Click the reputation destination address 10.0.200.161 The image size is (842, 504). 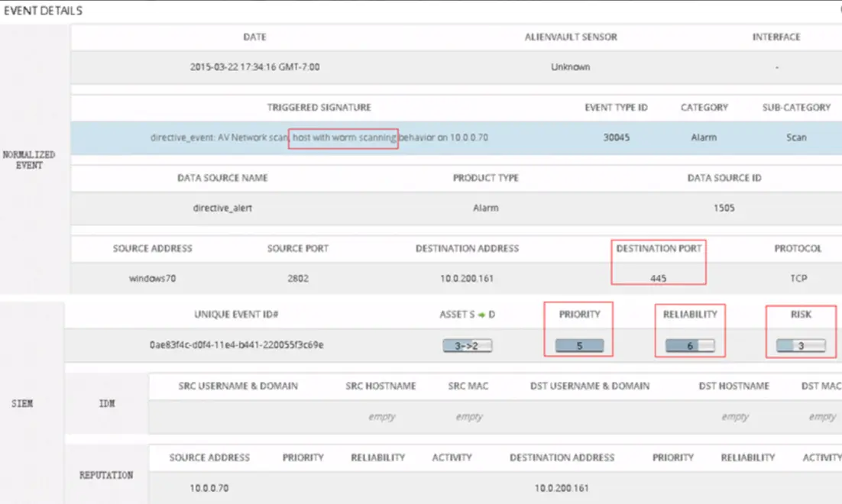coord(562,488)
